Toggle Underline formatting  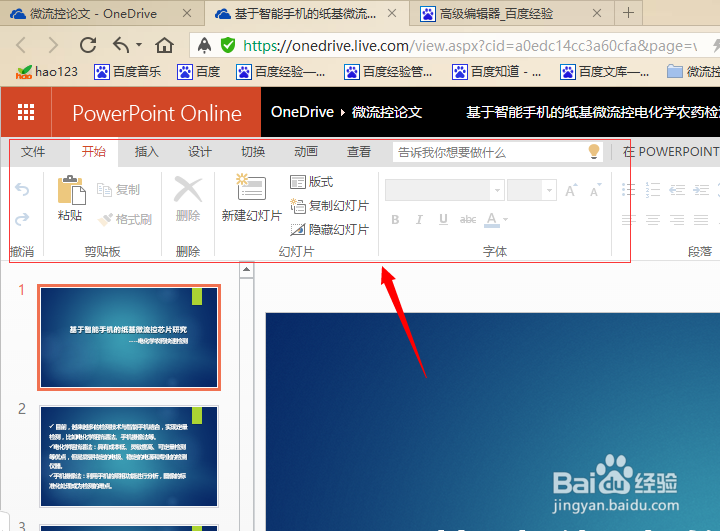point(443,220)
